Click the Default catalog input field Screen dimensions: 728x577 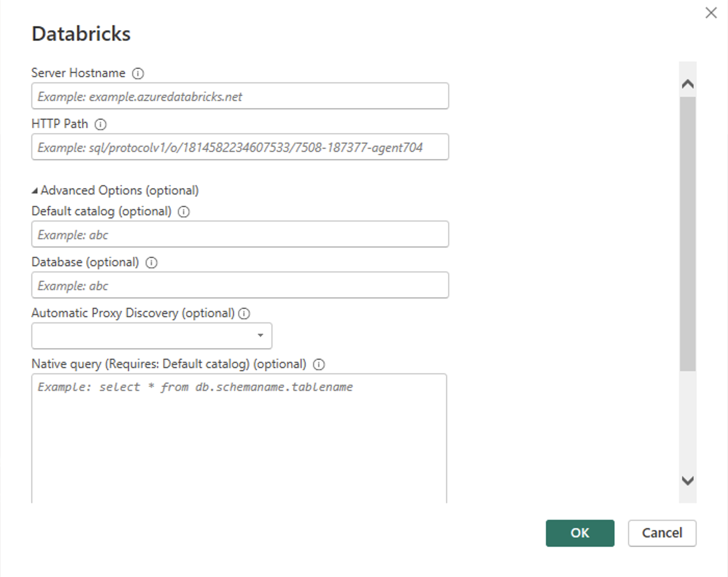(x=240, y=234)
